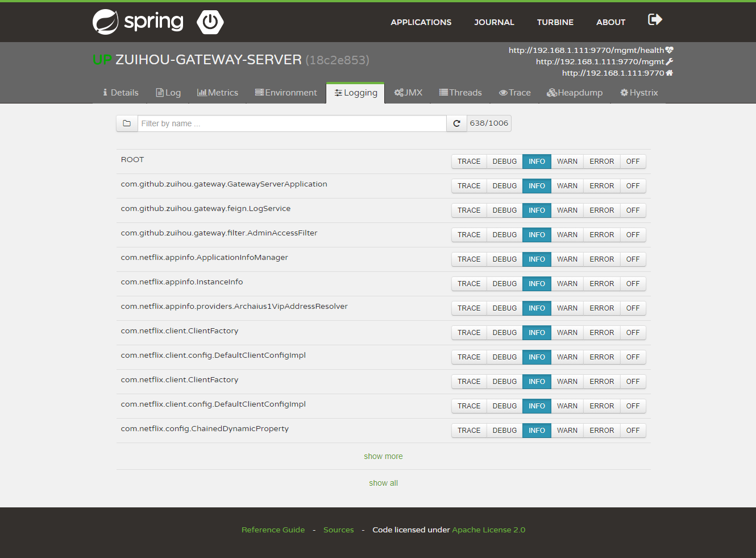756x558 pixels.
Task: Open the Sources link
Action: 338,530
